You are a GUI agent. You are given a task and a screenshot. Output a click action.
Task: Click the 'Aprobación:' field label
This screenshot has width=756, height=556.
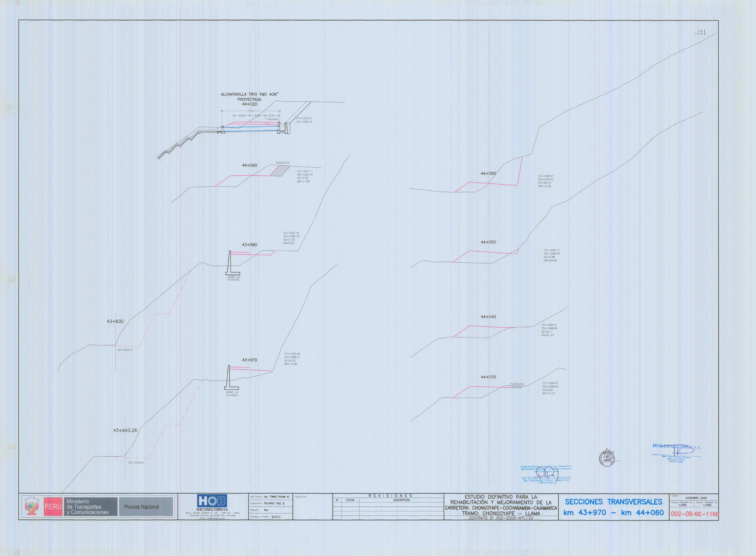click(x=301, y=497)
